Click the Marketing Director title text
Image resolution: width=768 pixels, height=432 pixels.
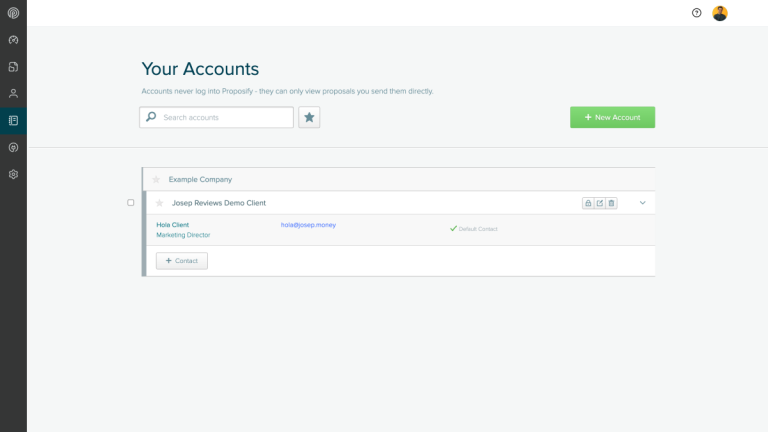183,235
